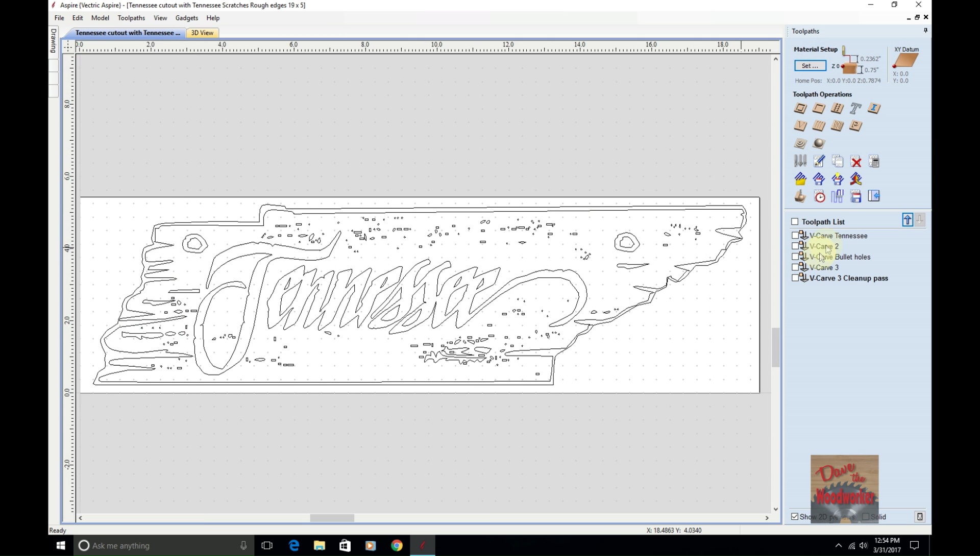Click the icon beside the Solid checkbox
The image size is (980, 556).
(x=920, y=517)
